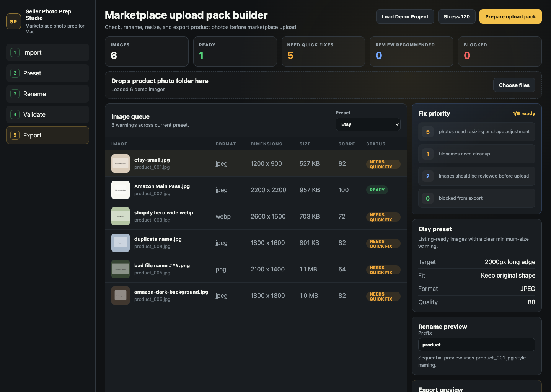Click Choose files button

coord(514,85)
